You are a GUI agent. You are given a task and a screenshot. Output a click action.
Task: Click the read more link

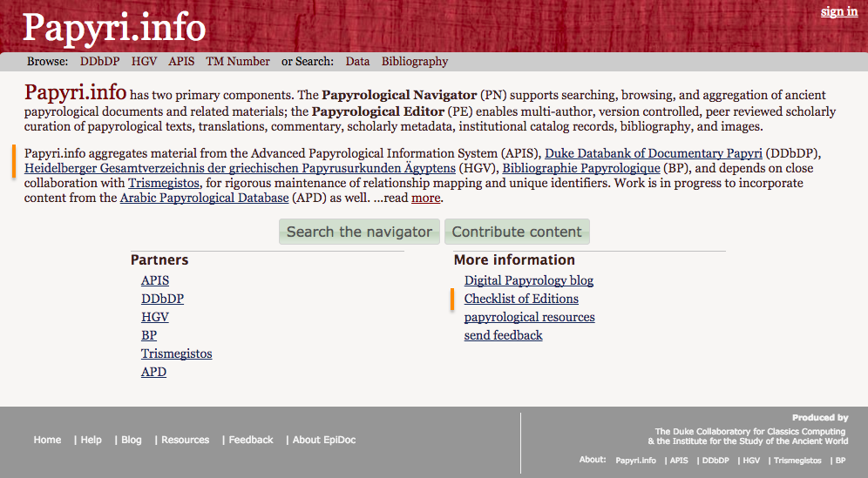click(x=425, y=198)
